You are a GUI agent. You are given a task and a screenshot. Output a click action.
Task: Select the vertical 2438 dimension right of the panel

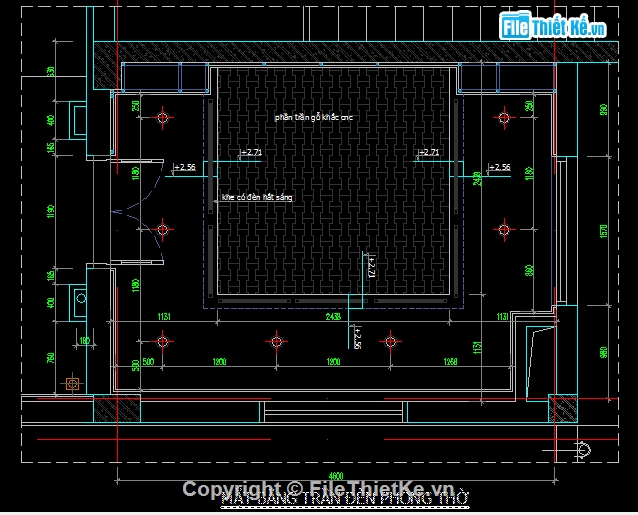(477, 179)
